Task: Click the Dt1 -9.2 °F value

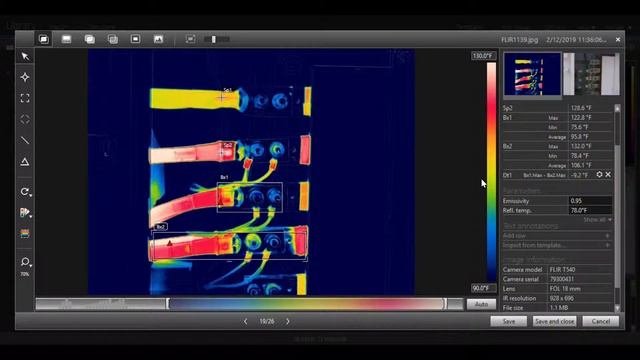Action: tap(579, 175)
